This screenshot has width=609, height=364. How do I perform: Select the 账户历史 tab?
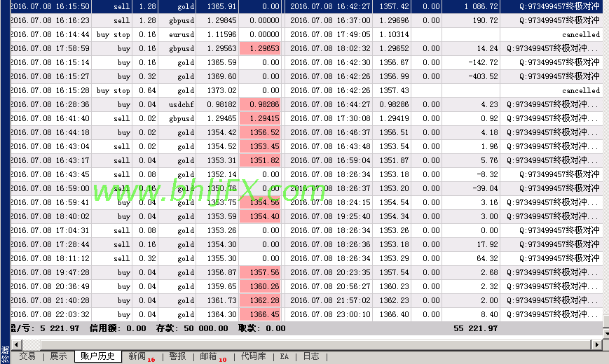tap(98, 356)
